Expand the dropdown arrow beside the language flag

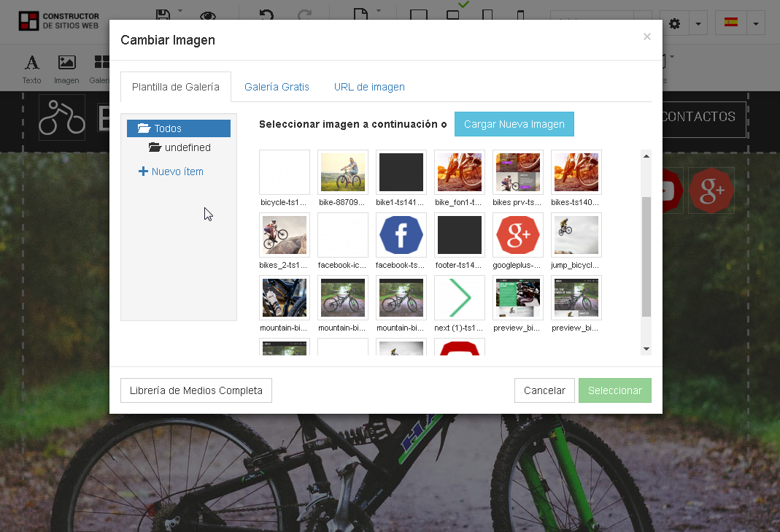[756, 23]
